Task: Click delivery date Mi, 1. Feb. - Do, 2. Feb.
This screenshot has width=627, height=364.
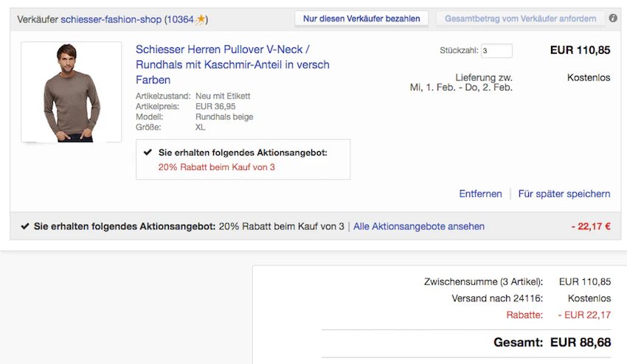Action: [461, 88]
